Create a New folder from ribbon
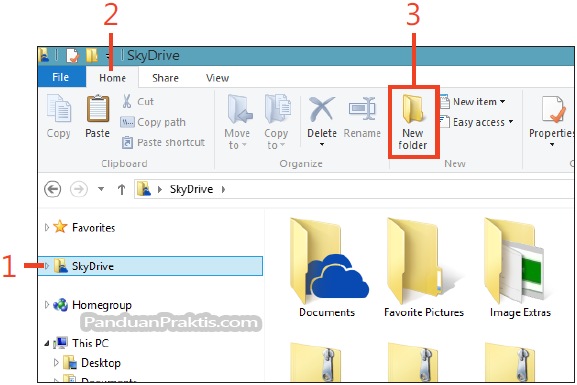This screenshot has height=385, width=577. [413, 122]
